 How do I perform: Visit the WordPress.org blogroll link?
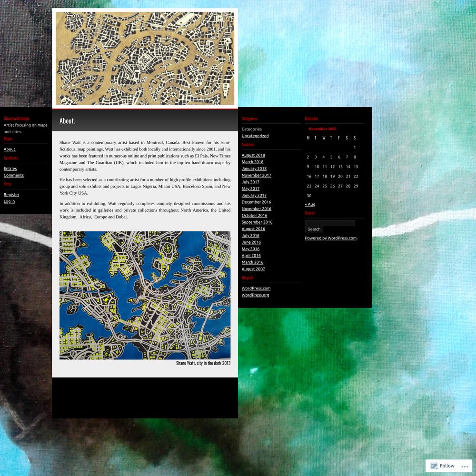coord(255,295)
